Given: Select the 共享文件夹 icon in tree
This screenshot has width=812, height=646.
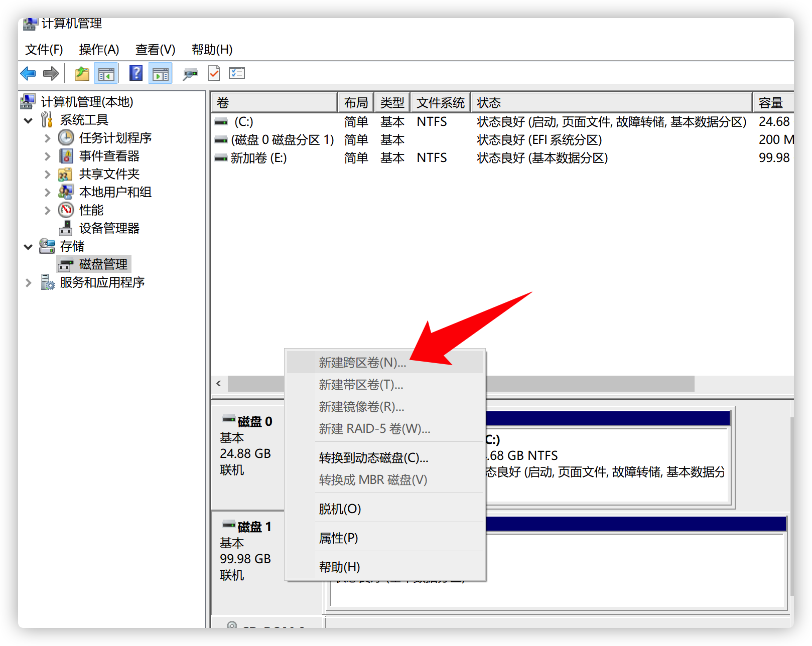Looking at the screenshot, I should click(66, 174).
